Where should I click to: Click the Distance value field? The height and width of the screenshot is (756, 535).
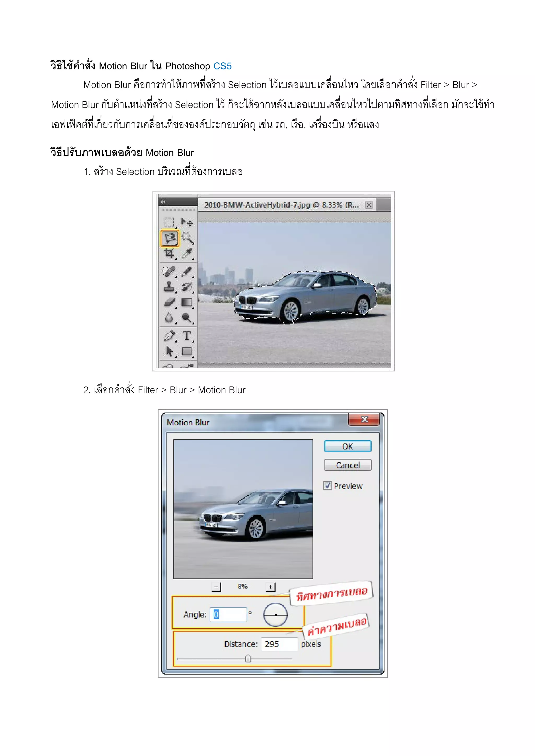pos(279,644)
